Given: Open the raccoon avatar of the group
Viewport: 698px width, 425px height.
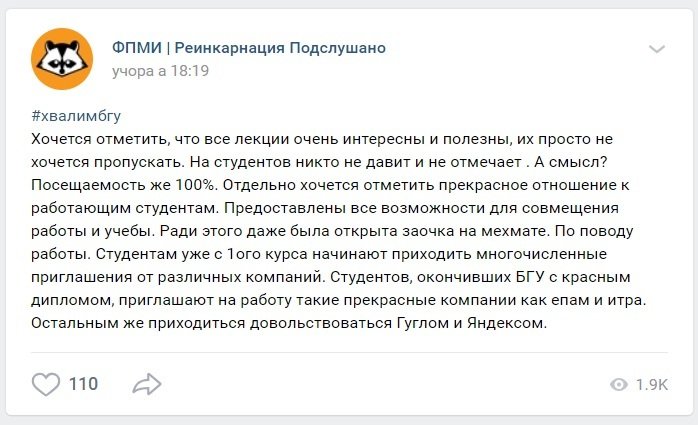Looking at the screenshot, I should [61, 59].
